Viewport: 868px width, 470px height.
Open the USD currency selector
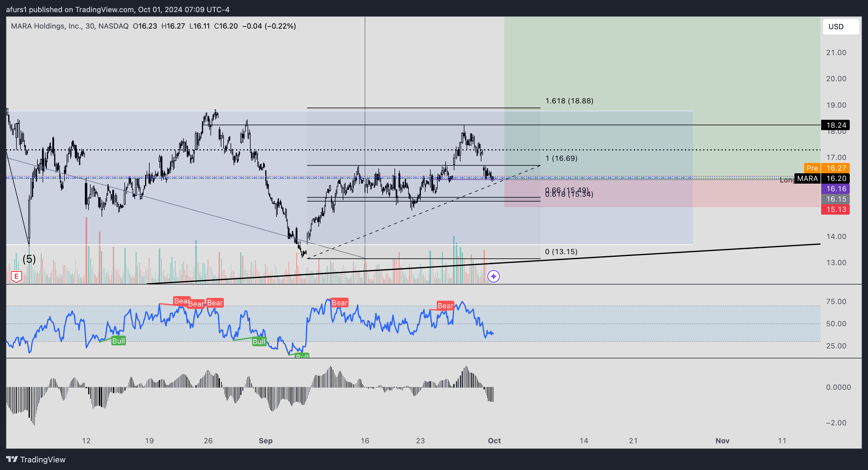click(x=841, y=27)
